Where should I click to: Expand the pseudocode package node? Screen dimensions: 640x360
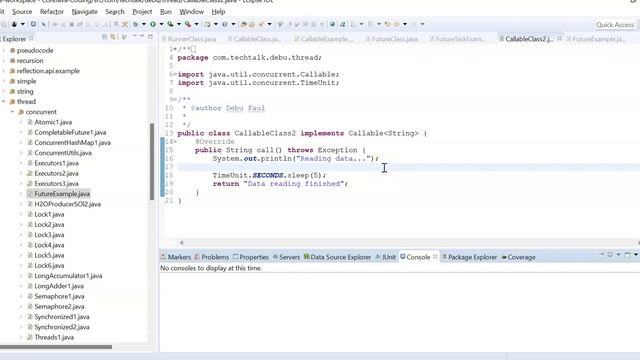(4, 50)
